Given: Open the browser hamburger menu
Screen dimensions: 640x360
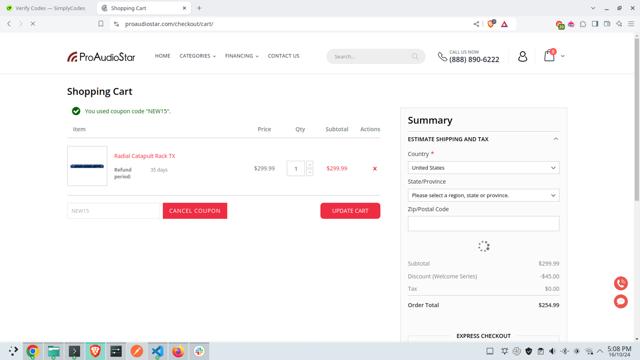Looking at the screenshot, I should (631, 24).
